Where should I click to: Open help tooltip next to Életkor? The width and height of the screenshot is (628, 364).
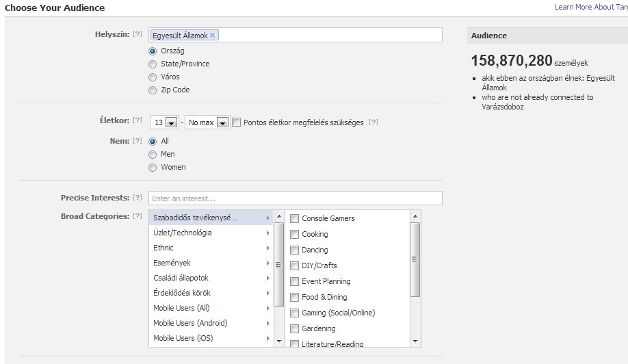tap(138, 120)
